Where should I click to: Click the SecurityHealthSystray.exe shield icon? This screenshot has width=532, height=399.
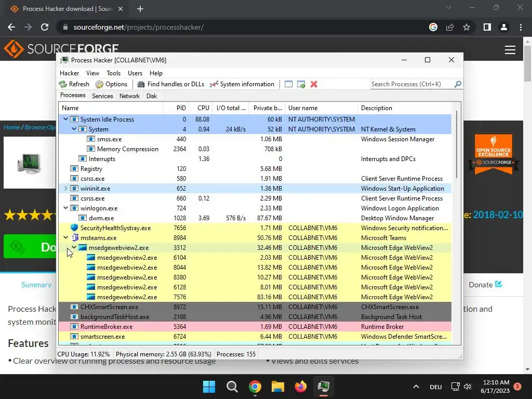(x=74, y=228)
